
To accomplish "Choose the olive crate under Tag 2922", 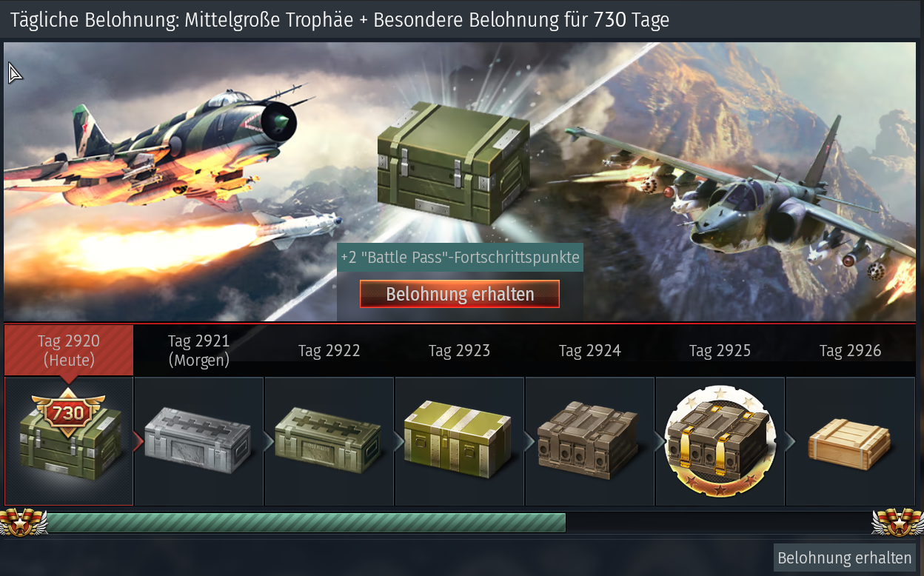I will [x=328, y=441].
